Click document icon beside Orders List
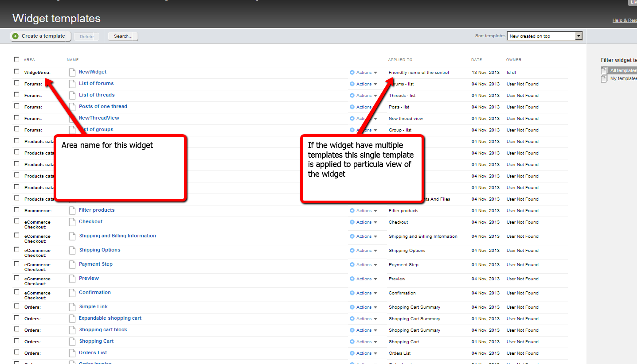The image size is (637, 364). 72,353
